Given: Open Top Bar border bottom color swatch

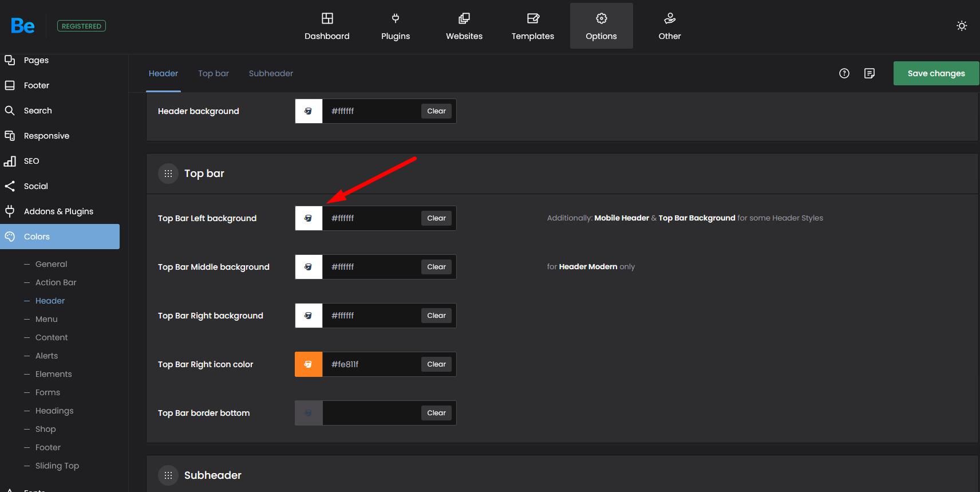Looking at the screenshot, I should [x=309, y=413].
